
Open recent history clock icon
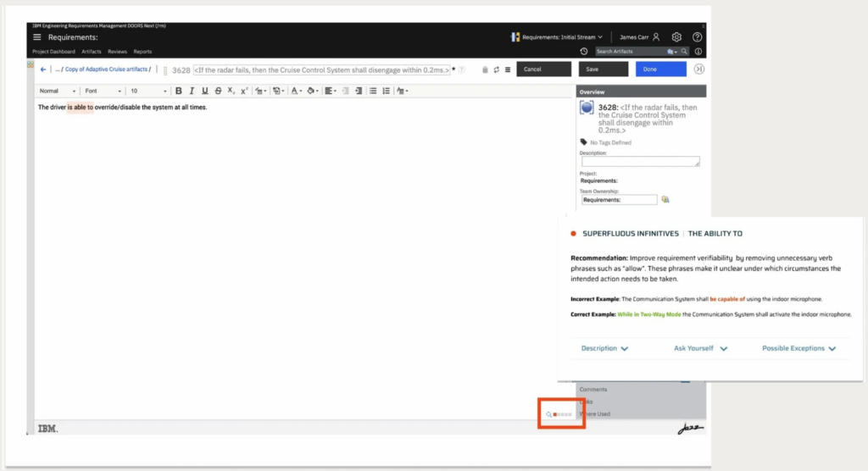tap(584, 52)
